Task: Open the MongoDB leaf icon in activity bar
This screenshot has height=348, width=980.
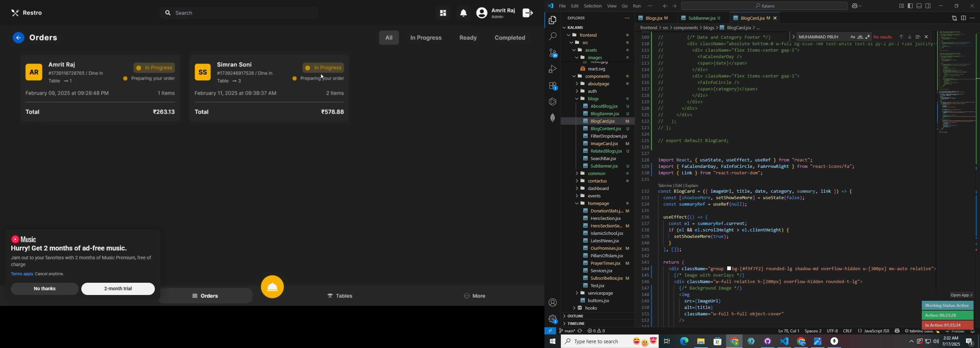Action: tap(552, 118)
